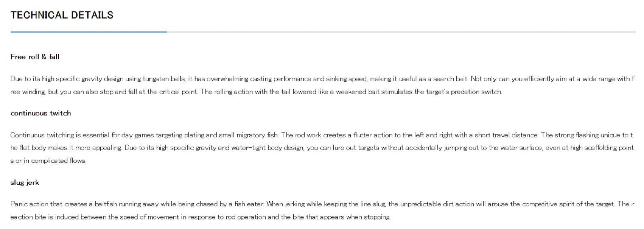This screenshot has width=644, height=229.
Task: Click "Panic action" at paragraph start
Action: pyautogui.click(x=30, y=204)
